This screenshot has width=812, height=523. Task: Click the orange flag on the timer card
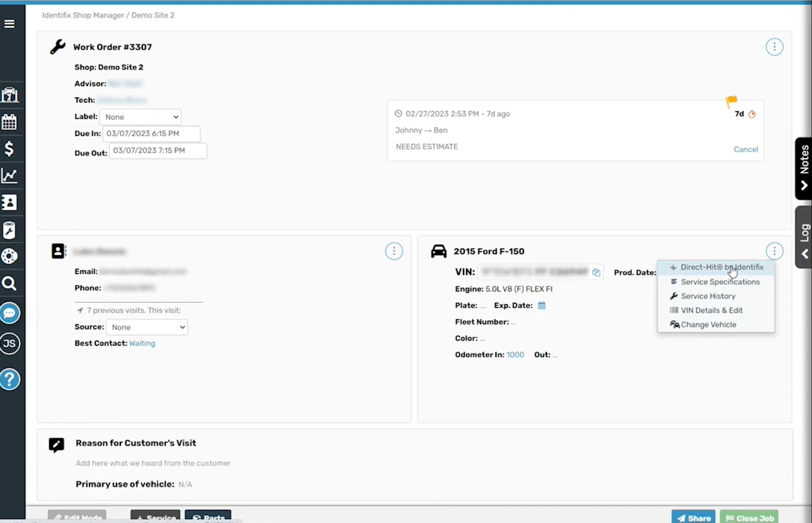coord(731,101)
